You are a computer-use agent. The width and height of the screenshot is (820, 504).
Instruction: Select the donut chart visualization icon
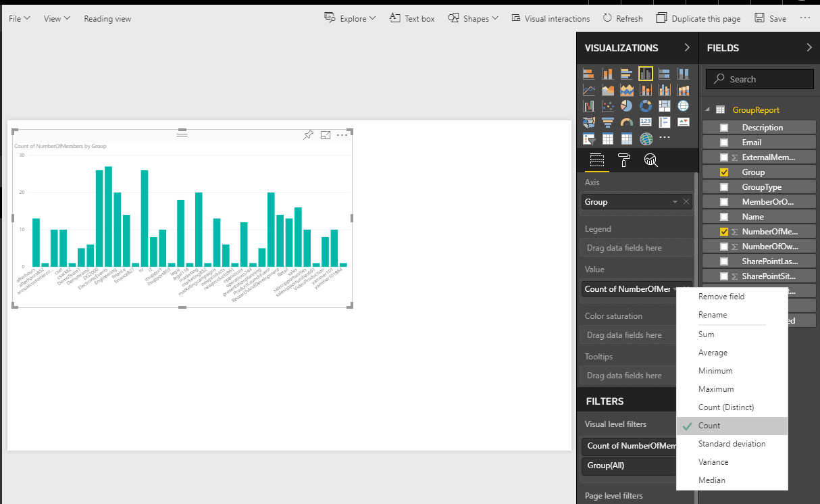pos(645,106)
